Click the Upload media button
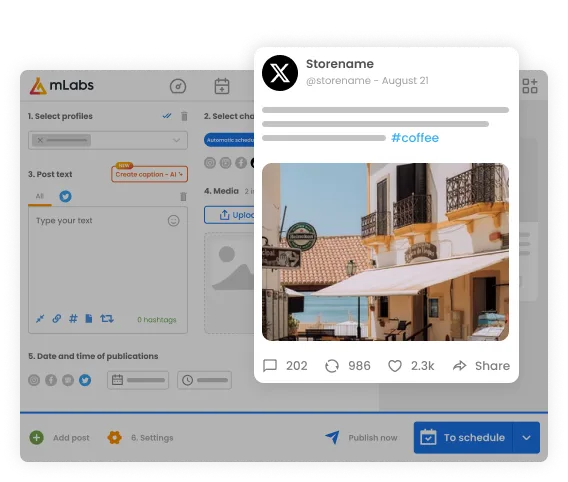The width and height of the screenshot is (568, 482). pos(229,215)
